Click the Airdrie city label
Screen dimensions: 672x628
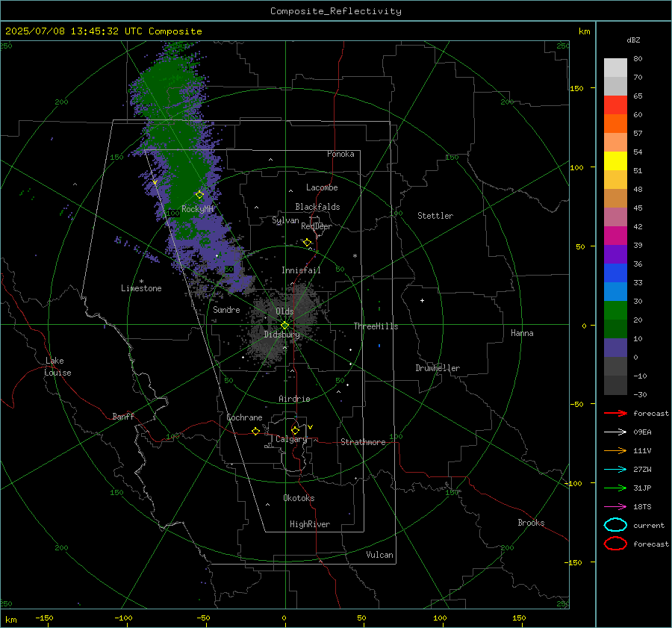tap(294, 399)
